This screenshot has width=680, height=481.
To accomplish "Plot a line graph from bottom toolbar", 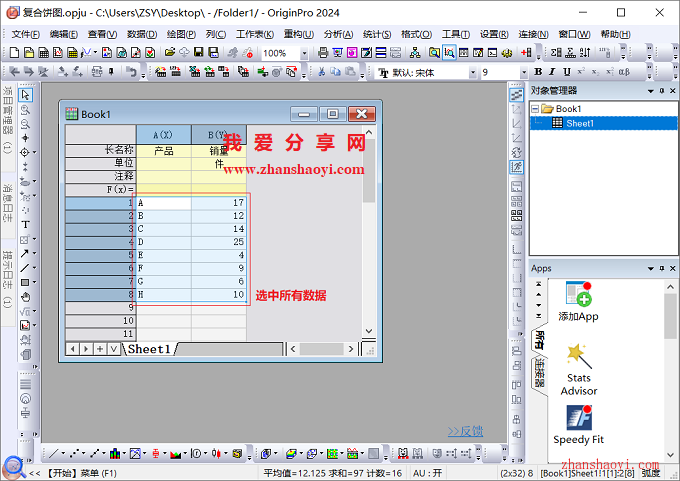I will (x=53, y=454).
